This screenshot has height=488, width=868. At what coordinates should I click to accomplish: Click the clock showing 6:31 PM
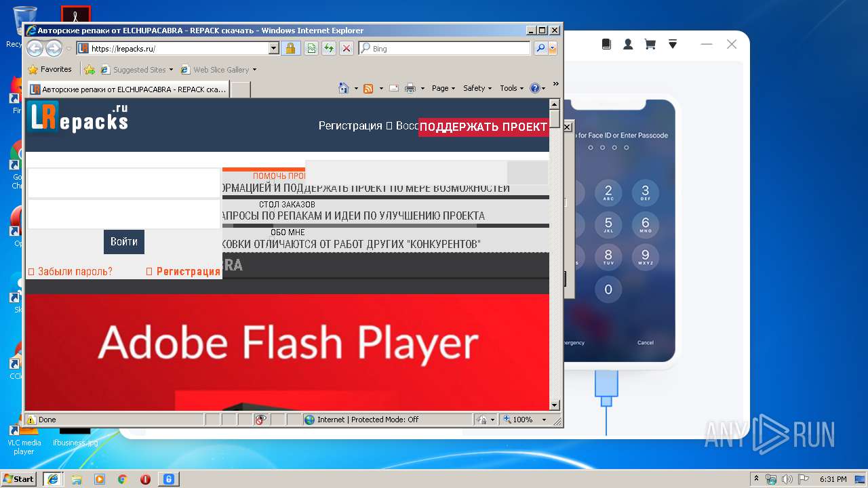tap(833, 479)
